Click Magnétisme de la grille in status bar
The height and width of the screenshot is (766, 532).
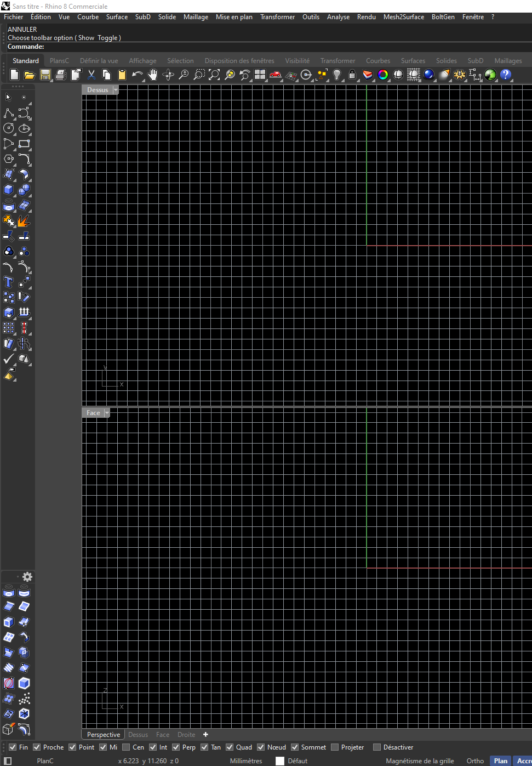420,761
